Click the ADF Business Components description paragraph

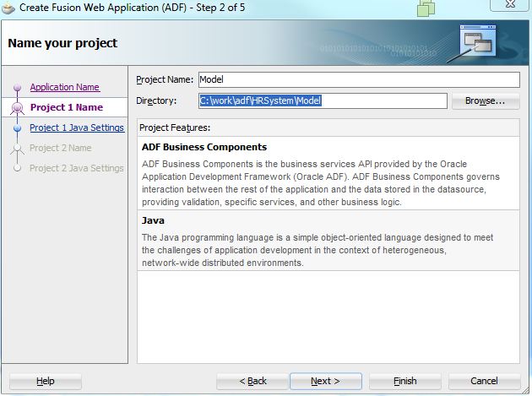pyautogui.click(x=321, y=183)
